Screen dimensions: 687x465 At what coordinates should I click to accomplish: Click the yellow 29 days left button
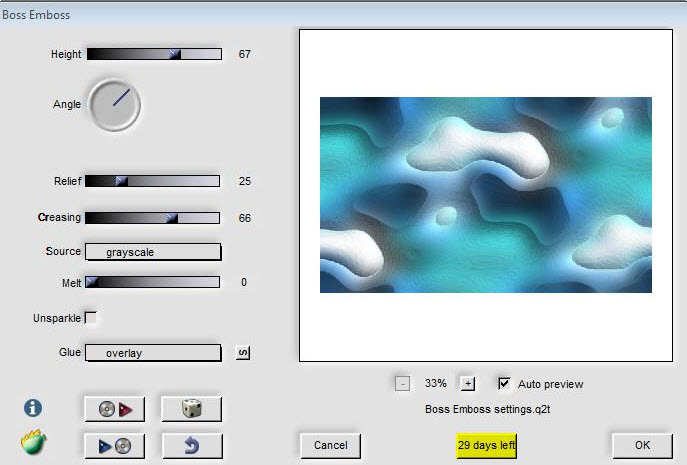tap(486, 446)
